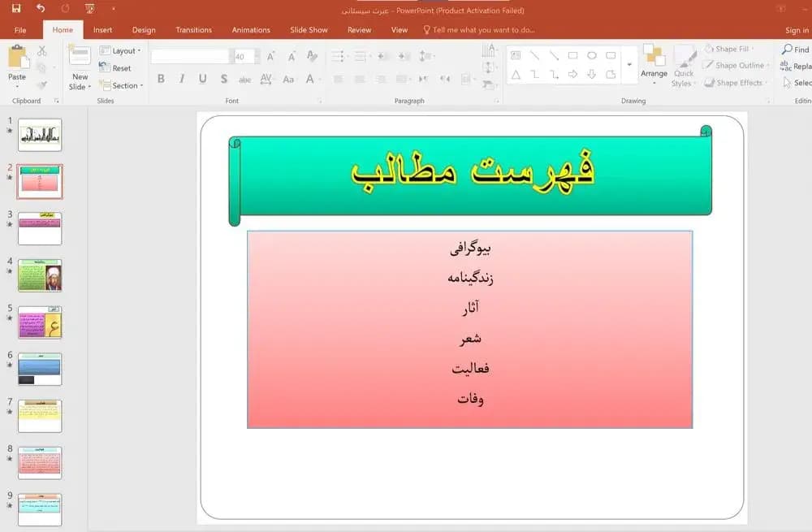Screen dimensions: 812x532
Task: Open the Section dropdown
Action: [121, 85]
